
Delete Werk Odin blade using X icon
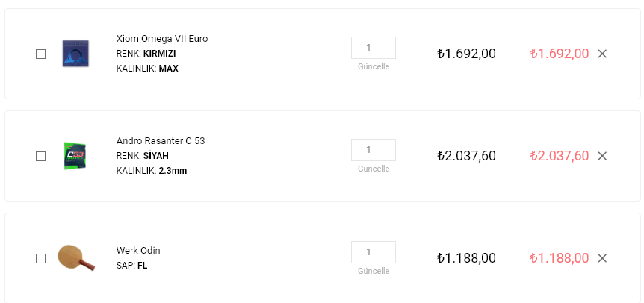pos(602,258)
